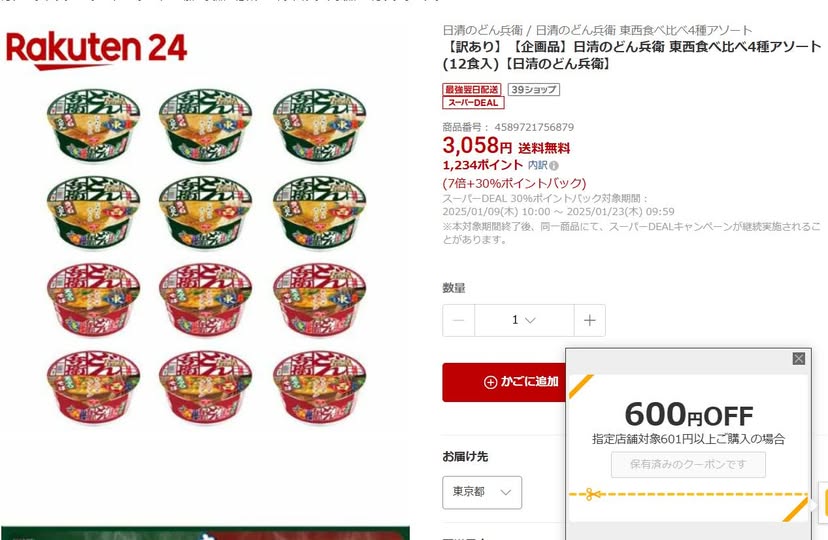Click the top-left green Donbei cup image
This screenshot has width=828, height=540.
coord(93,126)
